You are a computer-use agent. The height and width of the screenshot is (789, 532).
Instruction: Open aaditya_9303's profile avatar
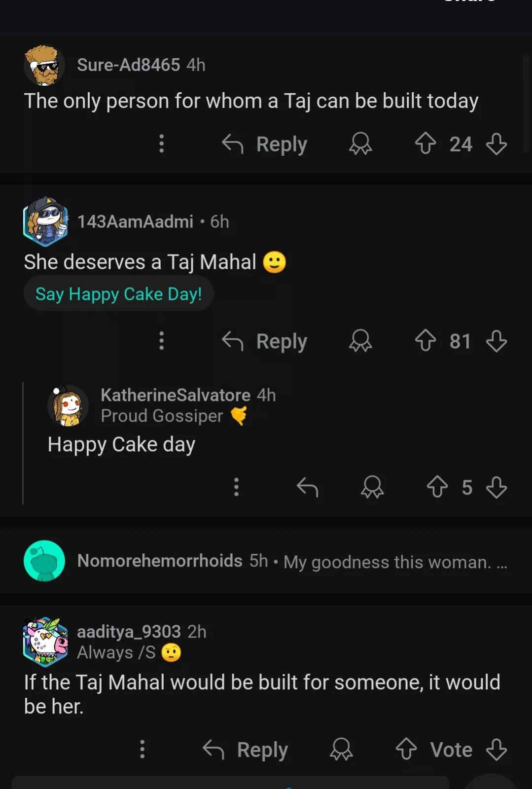45,642
